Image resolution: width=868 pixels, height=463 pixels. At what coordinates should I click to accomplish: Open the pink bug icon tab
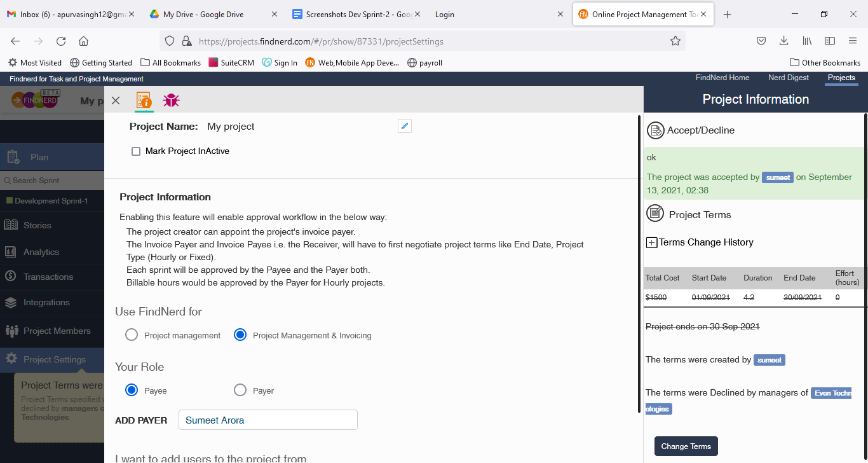171,100
